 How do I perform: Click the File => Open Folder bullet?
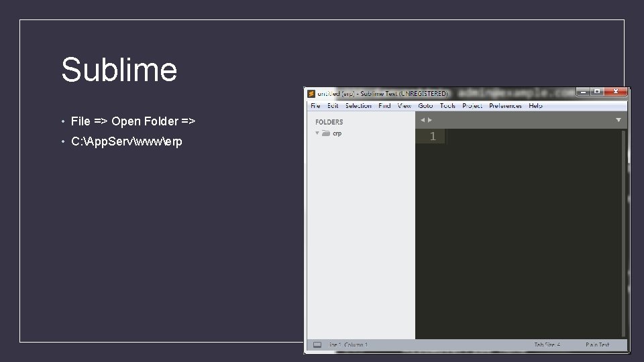pos(133,121)
